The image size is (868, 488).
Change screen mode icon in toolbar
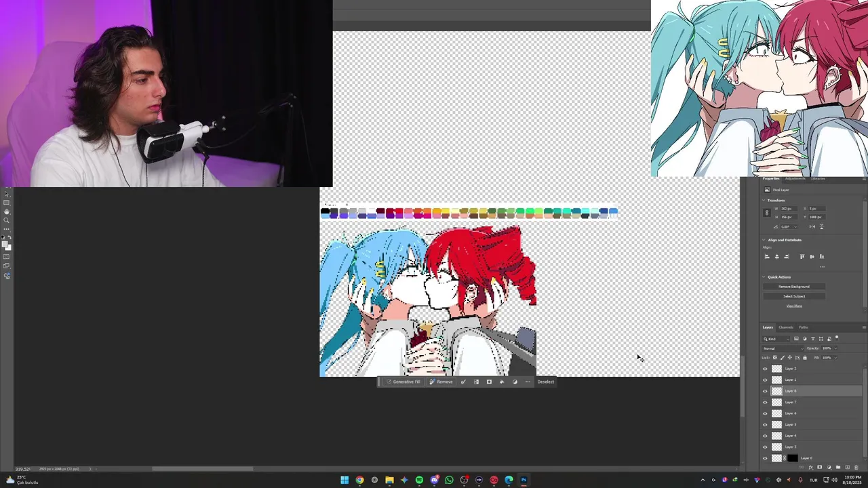pos(6,266)
